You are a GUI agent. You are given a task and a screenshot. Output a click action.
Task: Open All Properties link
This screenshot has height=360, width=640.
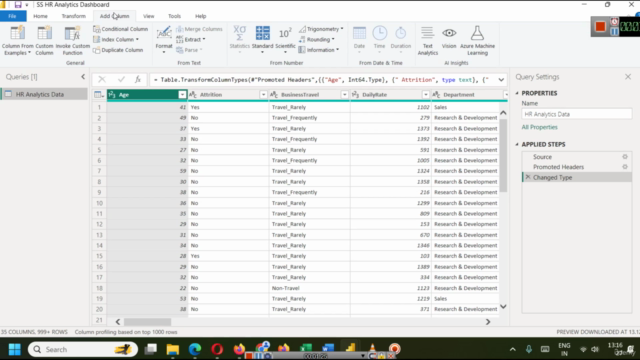(539, 127)
